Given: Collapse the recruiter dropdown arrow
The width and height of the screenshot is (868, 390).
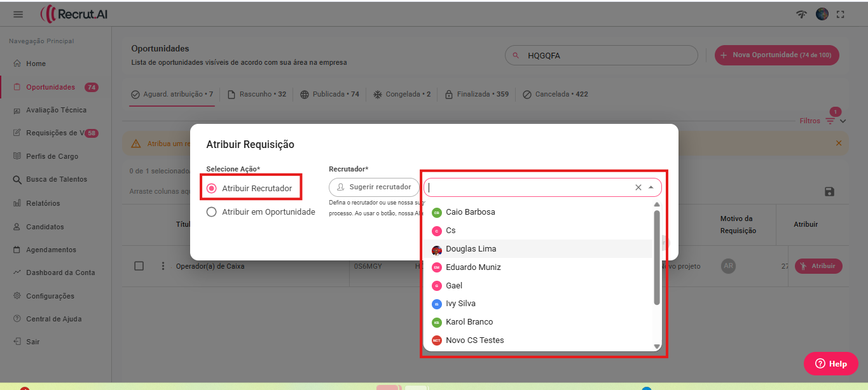Looking at the screenshot, I should tap(651, 187).
